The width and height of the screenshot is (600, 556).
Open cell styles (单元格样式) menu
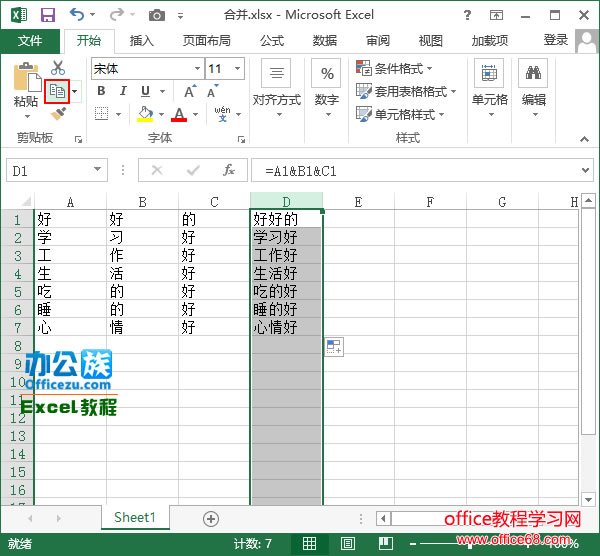coord(400,114)
